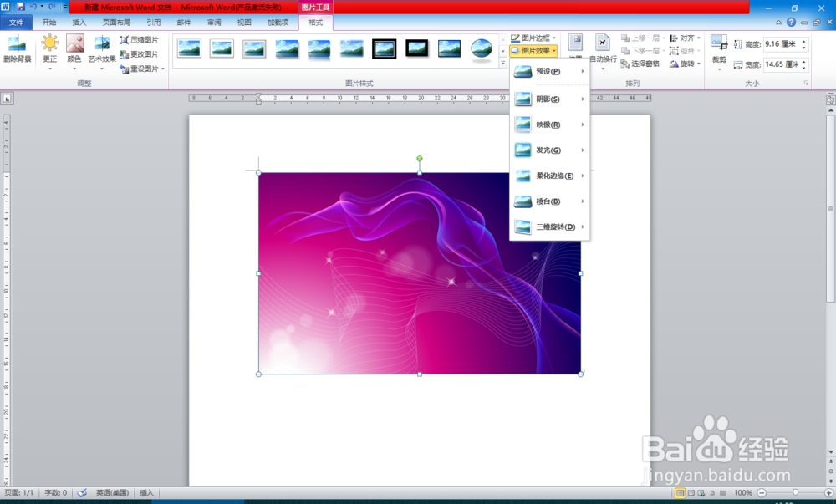This screenshot has width=836, height=504.
Task: Decrease the picture width with down stepper
Action: 804,68
